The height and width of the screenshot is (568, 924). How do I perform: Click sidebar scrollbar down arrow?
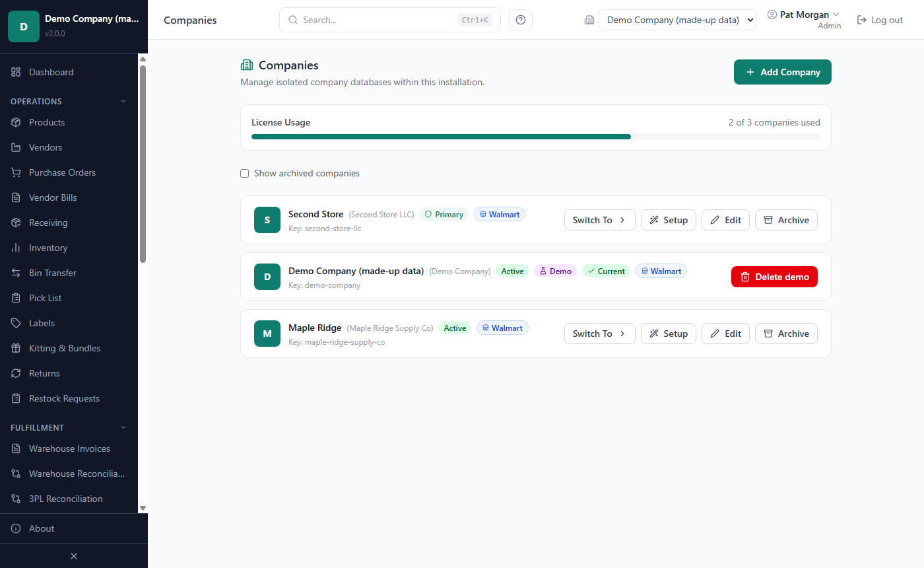[143, 508]
